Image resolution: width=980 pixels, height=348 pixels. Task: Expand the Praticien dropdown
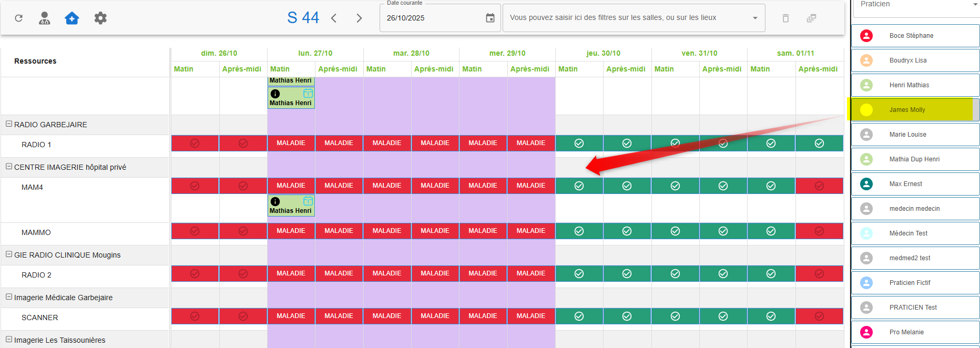pyautogui.click(x=975, y=4)
